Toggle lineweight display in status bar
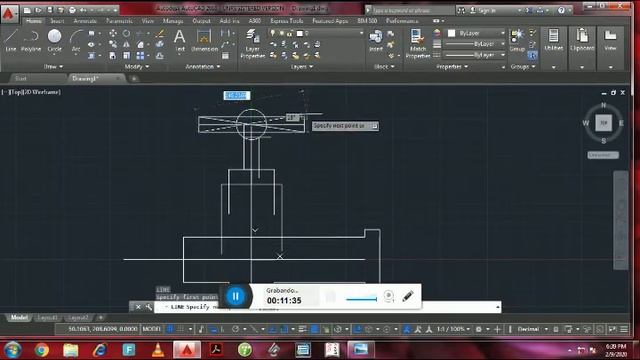The width and height of the screenshot is (640, 360). pyautogui.click(x=302, y=329)
